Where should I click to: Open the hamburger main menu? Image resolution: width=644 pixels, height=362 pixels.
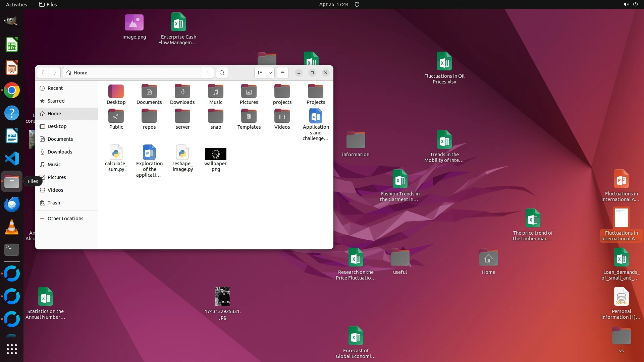click(x=283, y=73)
